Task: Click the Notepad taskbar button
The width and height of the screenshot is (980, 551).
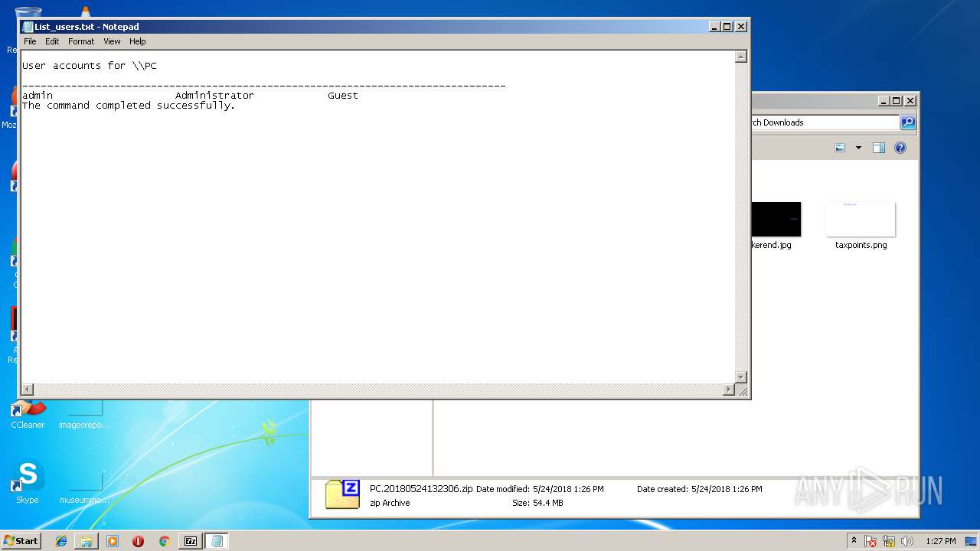Action: tap(217, 541)
